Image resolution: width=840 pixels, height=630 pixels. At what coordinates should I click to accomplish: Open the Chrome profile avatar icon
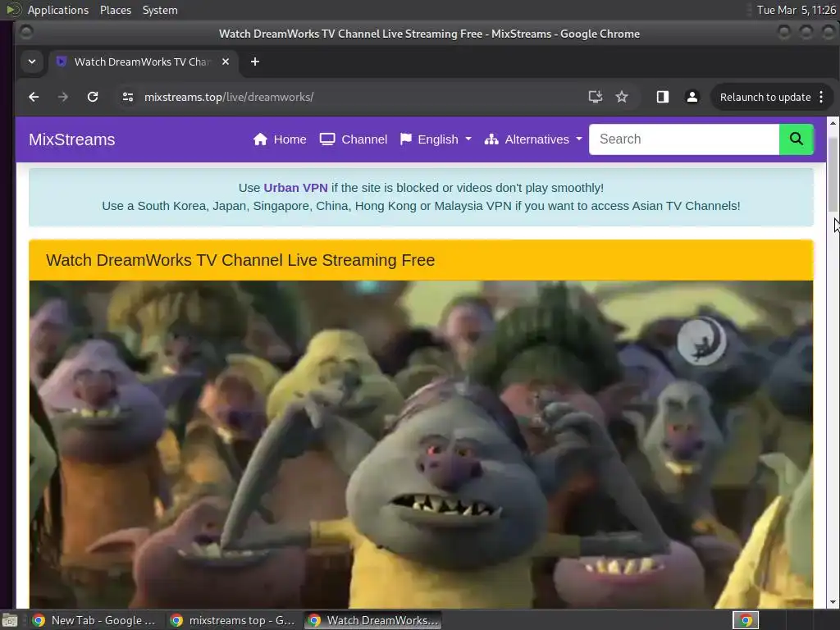[x=692, y=97]
